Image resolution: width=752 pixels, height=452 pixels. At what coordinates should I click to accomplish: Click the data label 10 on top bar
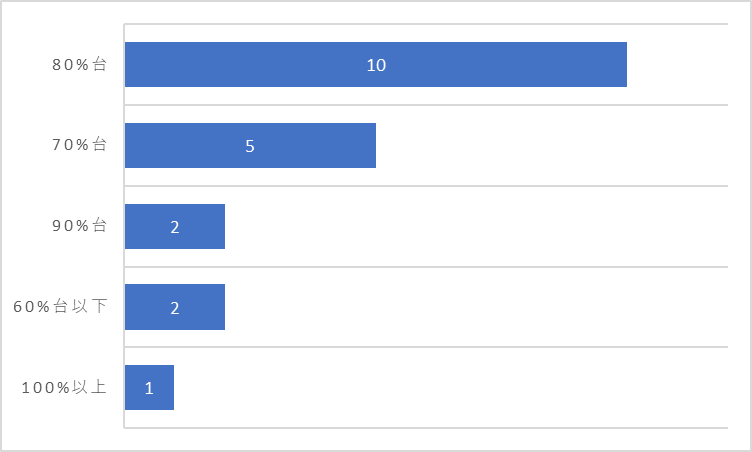pyautogui.click(x=376, y=65)
